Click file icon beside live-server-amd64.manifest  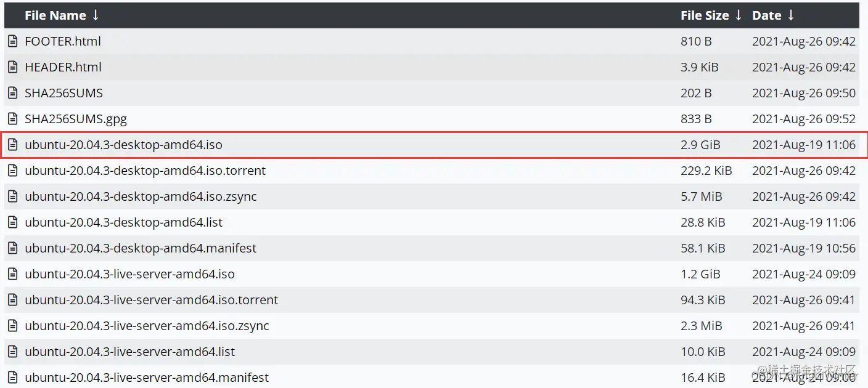(x=12, y=378)
